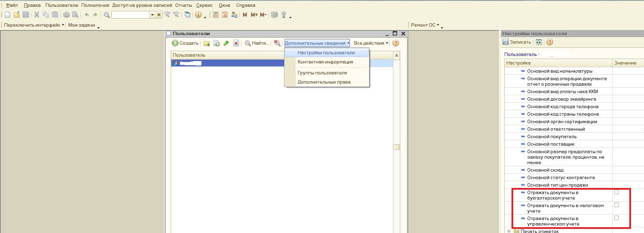The height and width of the screenshot is (233, 644).
Task: Click the refresh icon in user settings panel
Action: click(539, 42)
